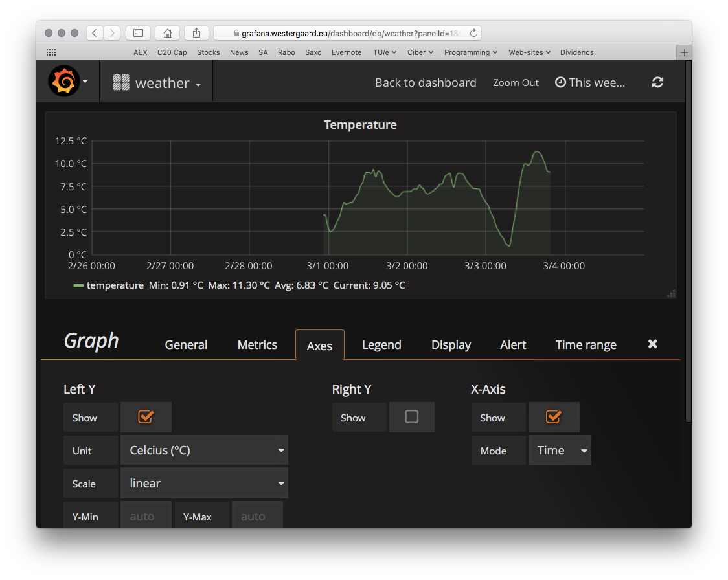
Task: Close the graph editor with X icon
Action: pyautogui.click(x=652, y=344)
